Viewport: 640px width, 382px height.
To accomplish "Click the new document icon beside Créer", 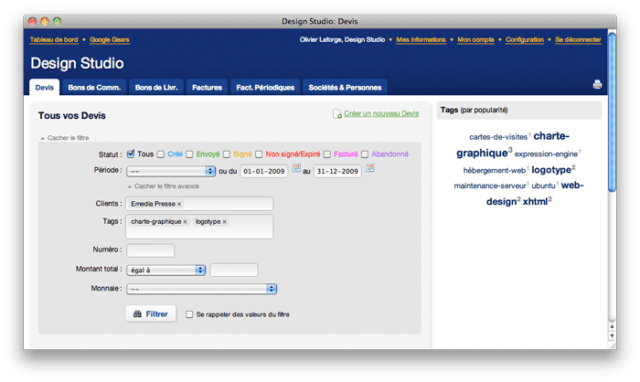I will pyautogui.click(x=337, y=114).
